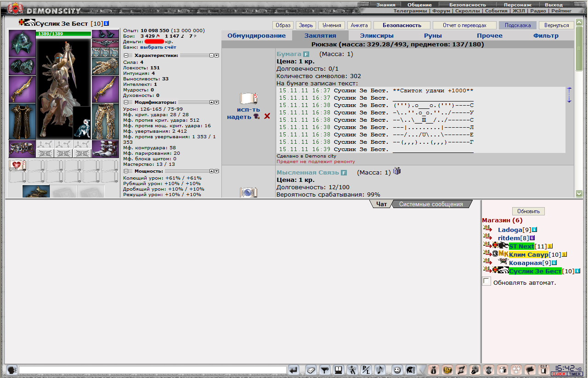Click the gold coins pile icon
Image resolution: width=588 pixels, height=378 pixels.
tap(447, 369)
